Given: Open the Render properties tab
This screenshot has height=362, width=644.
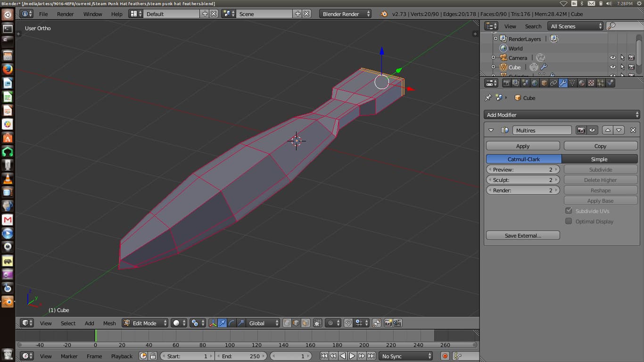Looking at the screenshot, I should pyautogui.click(x=507, y=84).
